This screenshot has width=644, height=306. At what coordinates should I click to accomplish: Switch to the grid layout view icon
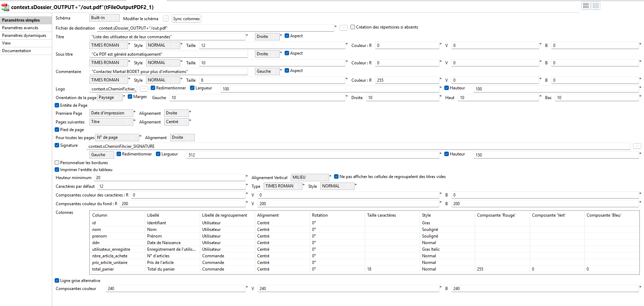coord(586,6)
